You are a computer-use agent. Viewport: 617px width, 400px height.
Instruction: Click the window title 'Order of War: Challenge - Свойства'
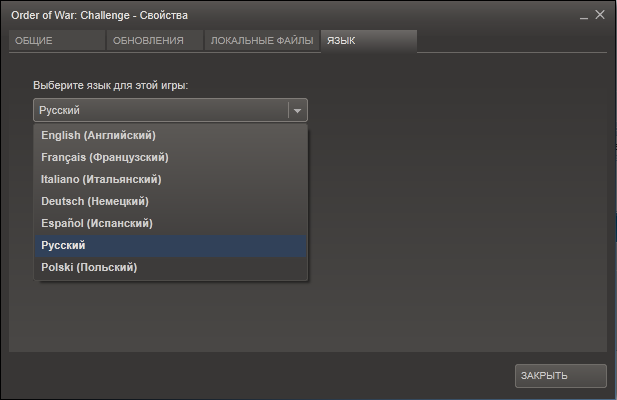[100, 15]
